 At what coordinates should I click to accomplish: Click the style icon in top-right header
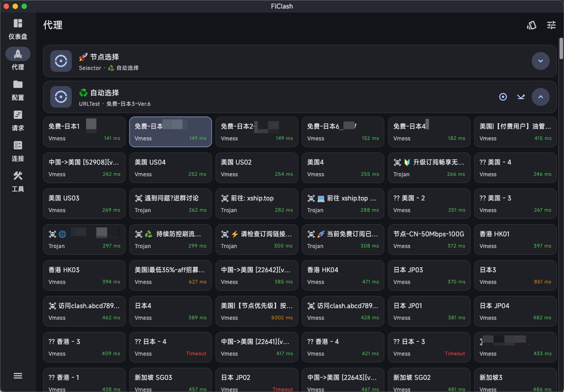click(x=531, y=25)
